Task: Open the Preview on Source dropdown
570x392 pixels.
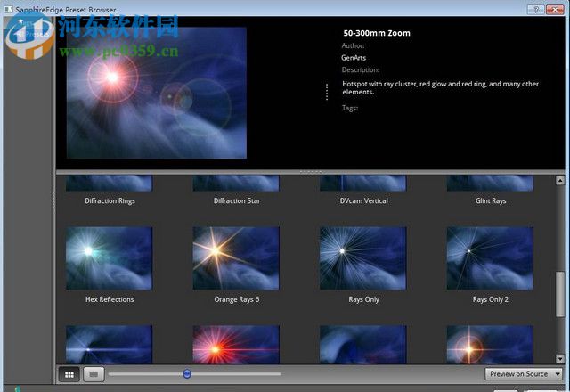Action: click(x=524, y=374)
